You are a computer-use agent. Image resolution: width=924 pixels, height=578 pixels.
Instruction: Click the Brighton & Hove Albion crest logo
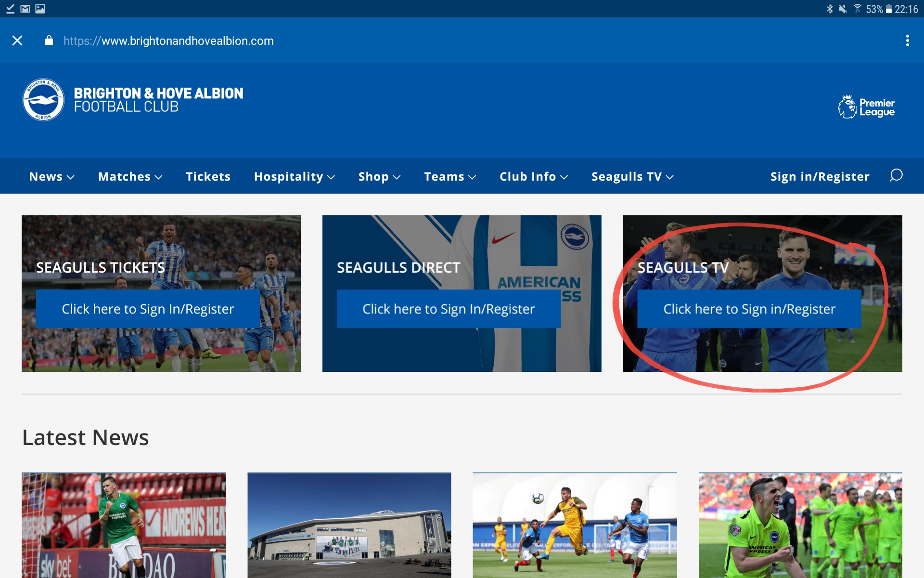pos(43,100)
